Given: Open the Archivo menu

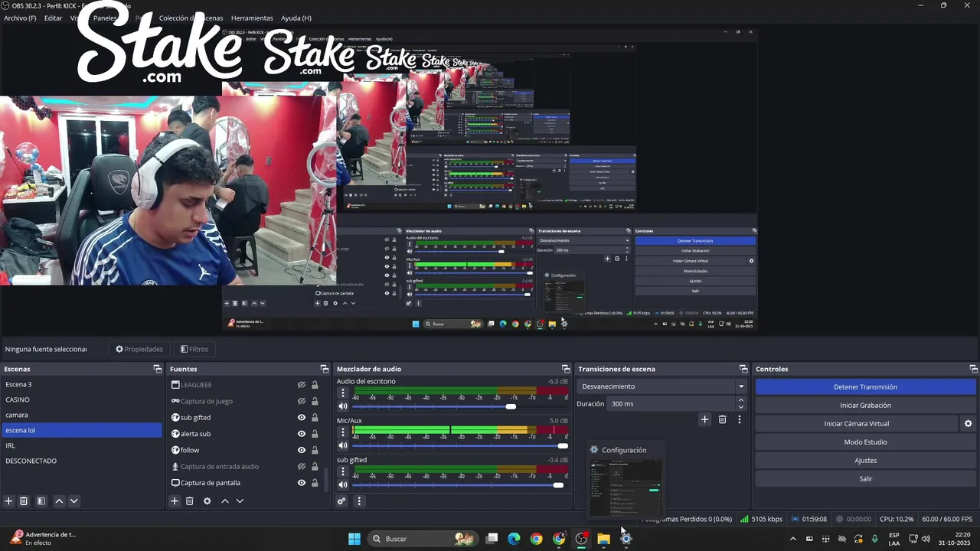Looking at the screenshot, I should click(20, 18).
